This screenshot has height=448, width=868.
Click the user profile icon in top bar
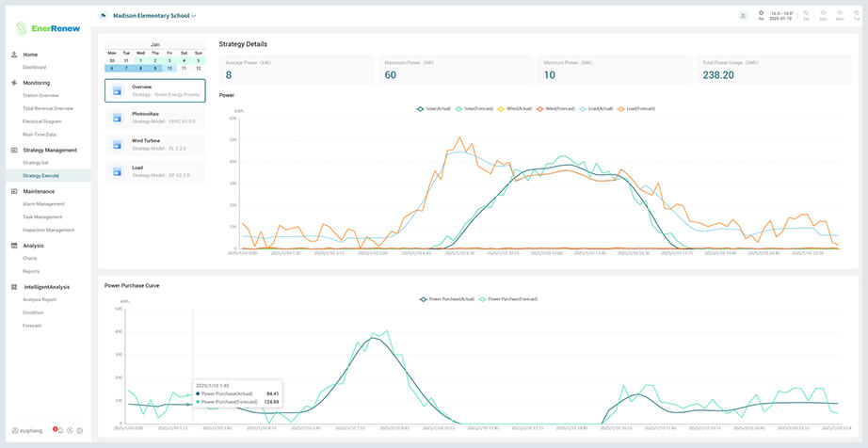pyautogui.click(x=743, y=16)
